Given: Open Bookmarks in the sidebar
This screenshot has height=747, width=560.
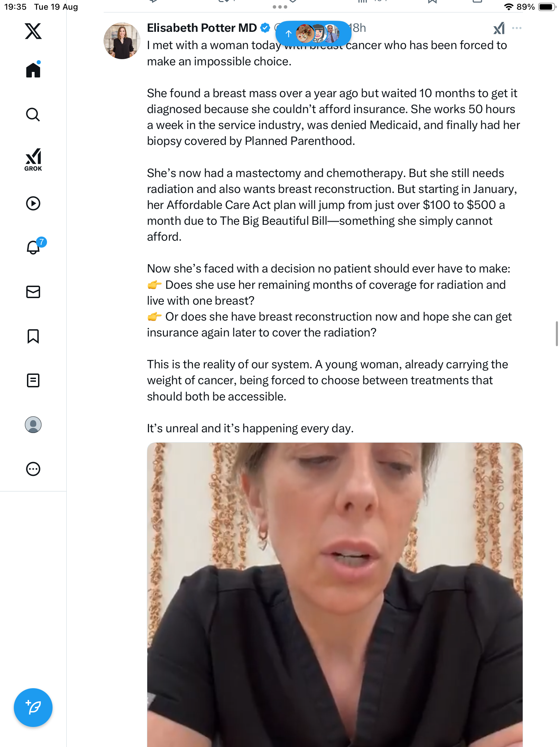Looking at the screenshot, I should click(33, 336).
